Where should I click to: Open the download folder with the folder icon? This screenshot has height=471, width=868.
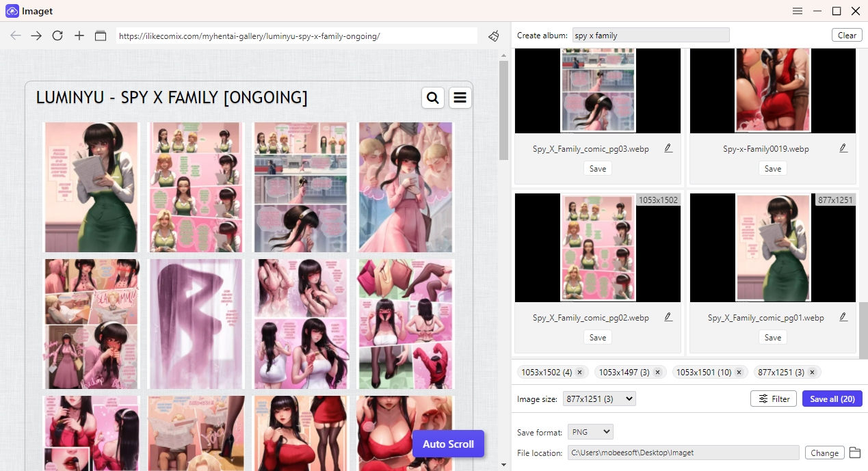[x=854, y=453]
